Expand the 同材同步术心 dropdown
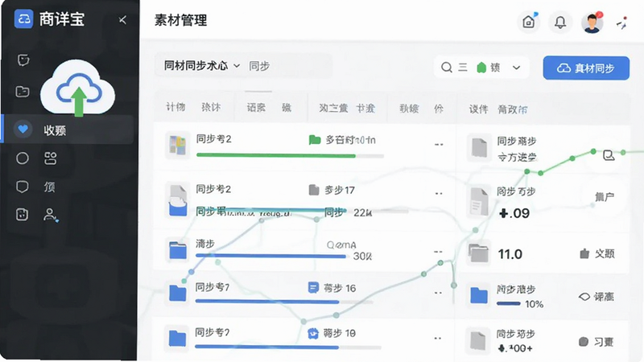 pos(202,66)
